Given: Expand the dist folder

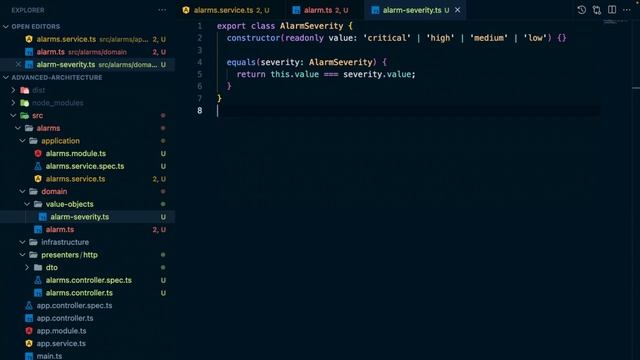Looking at the screenshot, I should [x=13, y=90].
